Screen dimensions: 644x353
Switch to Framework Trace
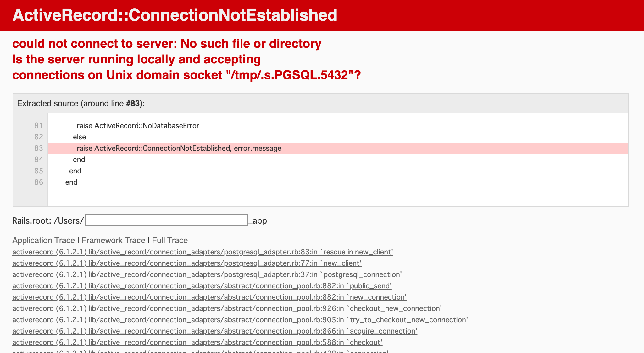click(113, 240)
